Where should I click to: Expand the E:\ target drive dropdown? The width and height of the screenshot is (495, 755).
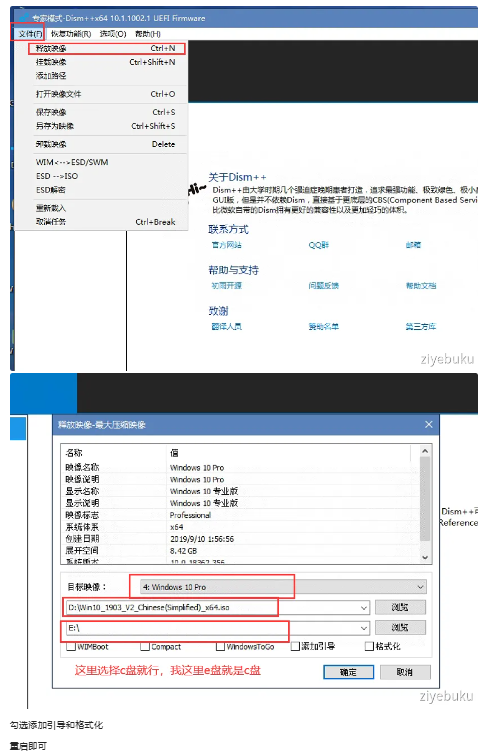[x=364, y=628]
